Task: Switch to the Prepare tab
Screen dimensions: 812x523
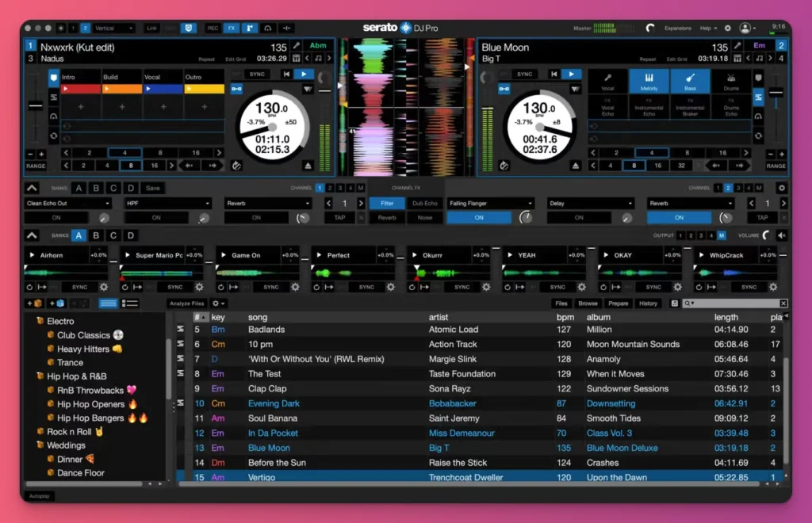Action: pos(618,303)
